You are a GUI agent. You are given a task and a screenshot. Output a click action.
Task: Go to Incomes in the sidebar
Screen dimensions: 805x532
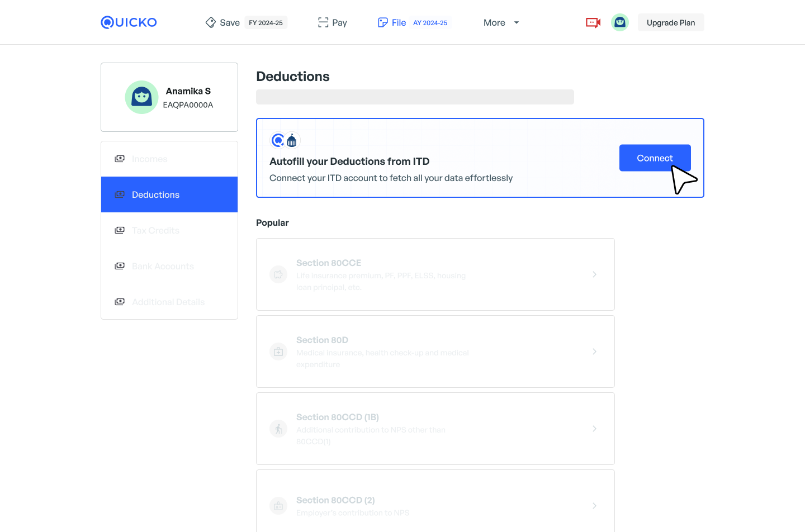tap(149, 159)
